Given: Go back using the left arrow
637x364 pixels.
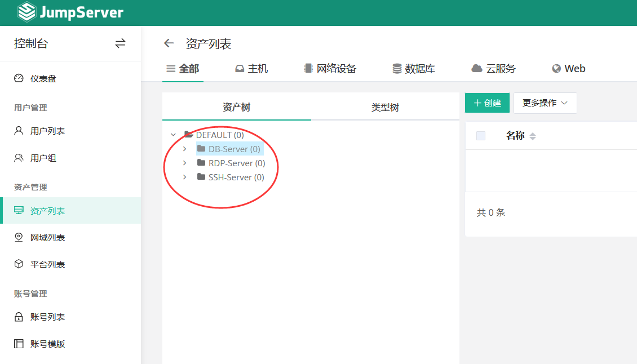Looking at the screenshot, I should point(169,43).
